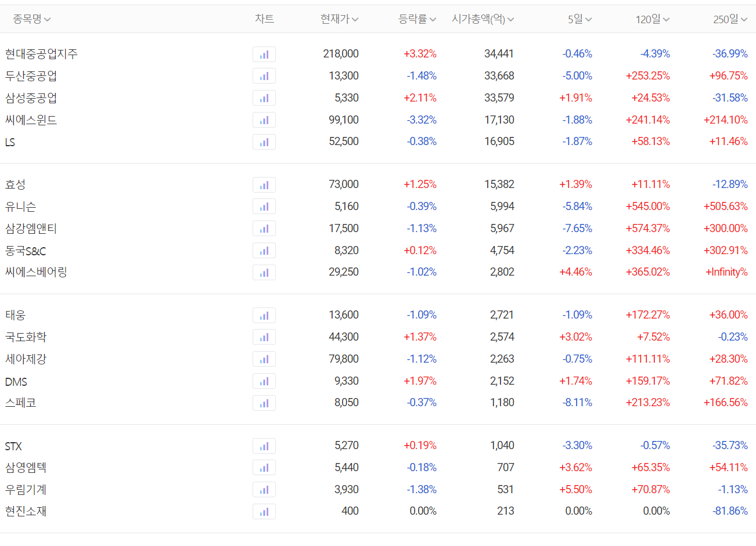Sort by 현재가 column header
Screen dimensions: 756x546
(340, 19)
